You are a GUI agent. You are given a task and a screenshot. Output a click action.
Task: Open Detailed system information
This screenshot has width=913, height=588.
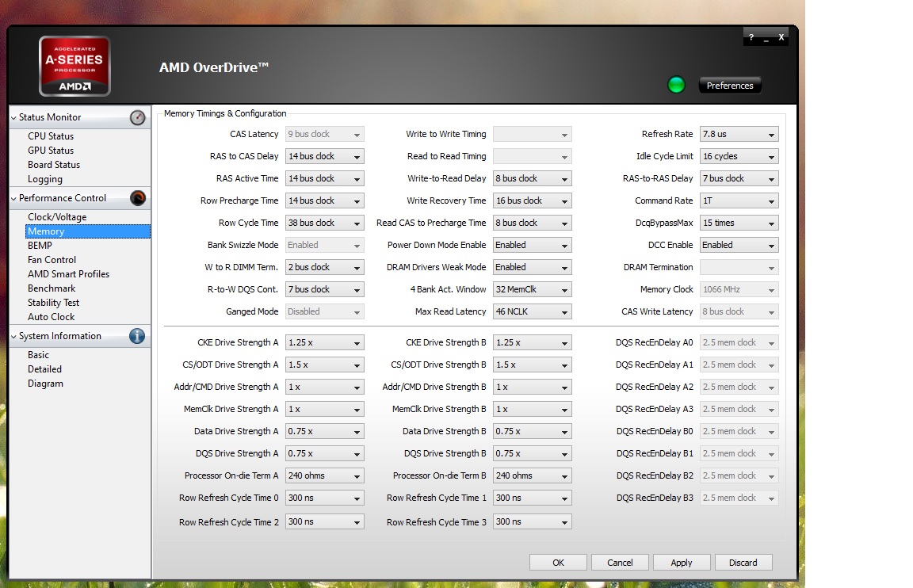point(44,369)
